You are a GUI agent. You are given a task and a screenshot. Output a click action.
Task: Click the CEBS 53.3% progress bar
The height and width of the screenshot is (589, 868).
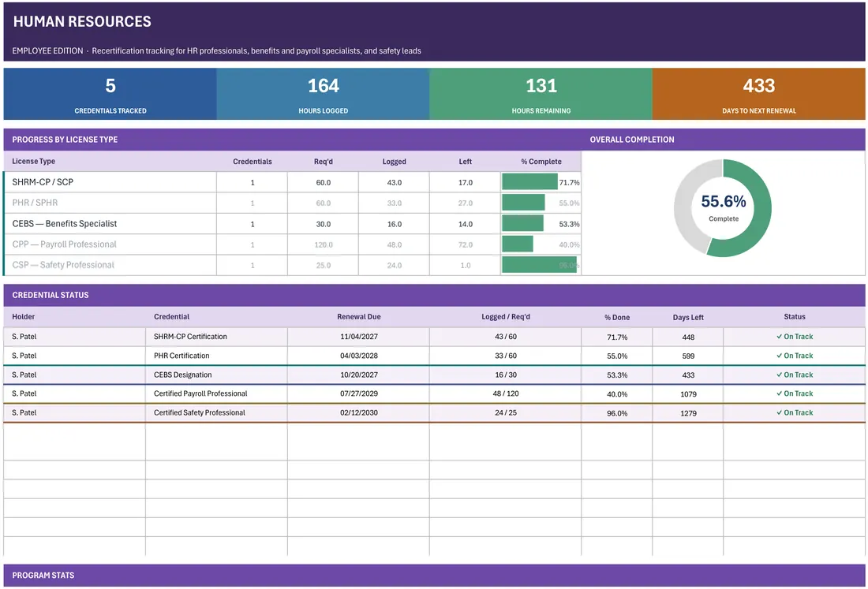[522, 223]
